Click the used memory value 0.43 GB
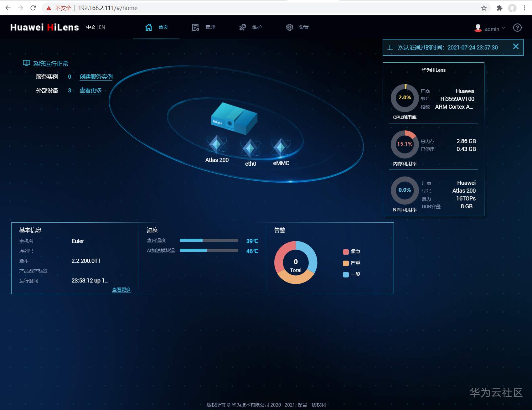This screenshot has height=410, width=532. tap(466, 149)
